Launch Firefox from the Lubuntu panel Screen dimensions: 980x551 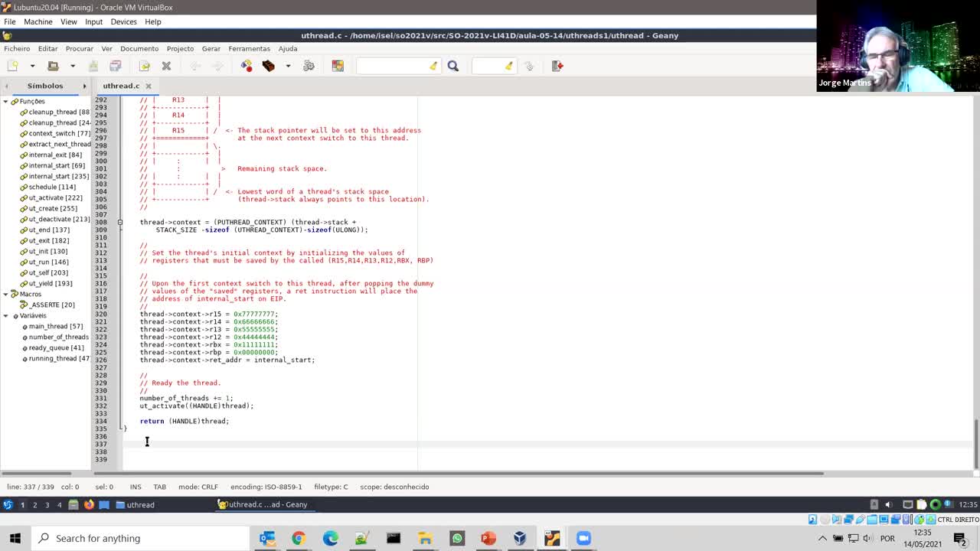tap(89, 504)
